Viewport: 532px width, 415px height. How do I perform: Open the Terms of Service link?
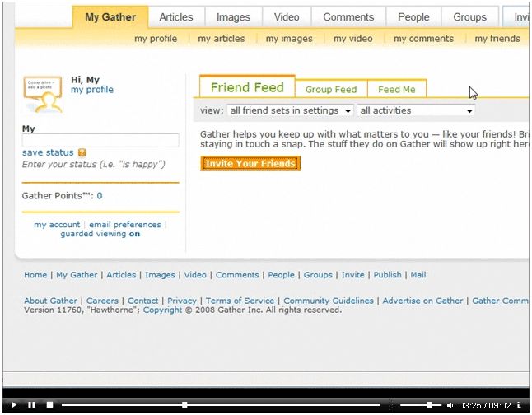point(240,301)
